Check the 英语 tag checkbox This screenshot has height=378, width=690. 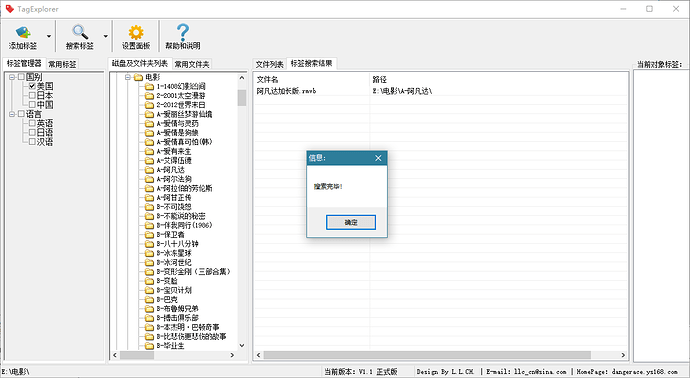click(x=32, y=123)
